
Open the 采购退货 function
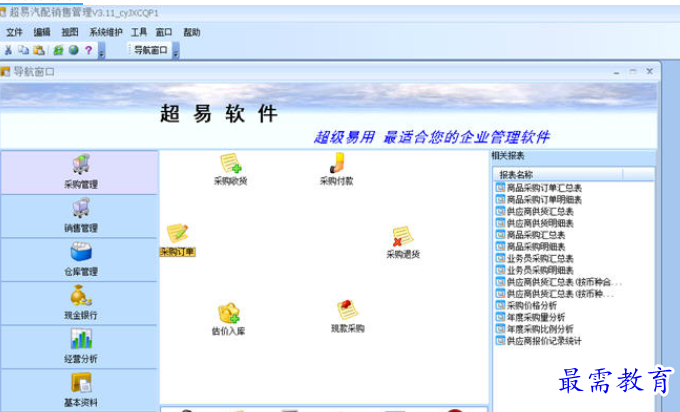403,243
